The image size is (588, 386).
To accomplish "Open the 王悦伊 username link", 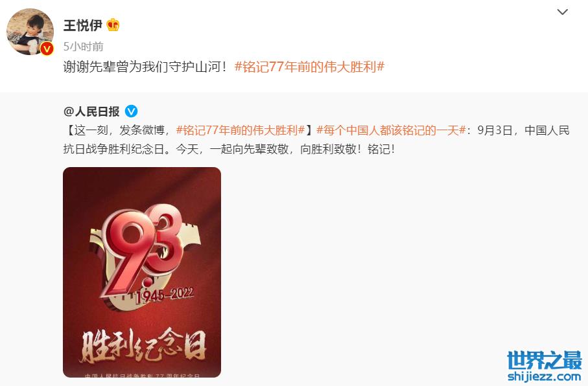I will (83, 25).
